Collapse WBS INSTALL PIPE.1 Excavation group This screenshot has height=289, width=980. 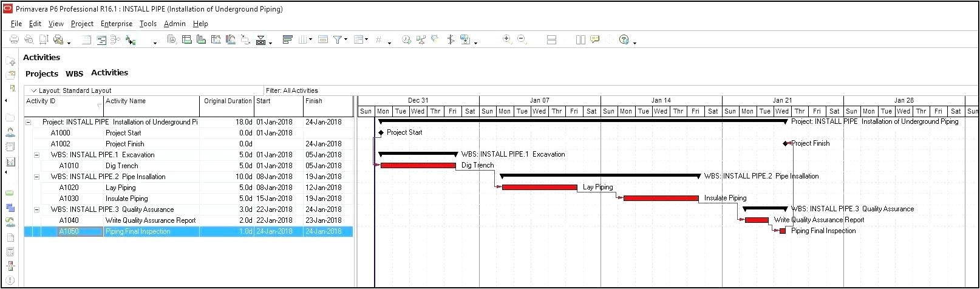[36, 155]
